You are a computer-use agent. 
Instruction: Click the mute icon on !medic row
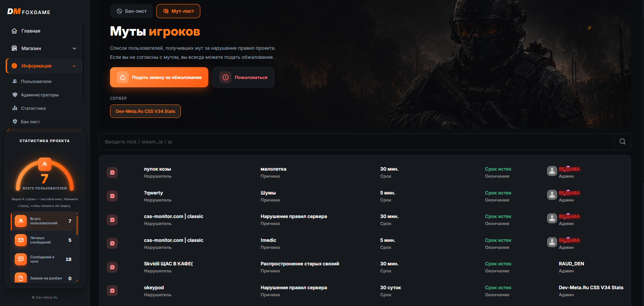(x=112, y=244)
